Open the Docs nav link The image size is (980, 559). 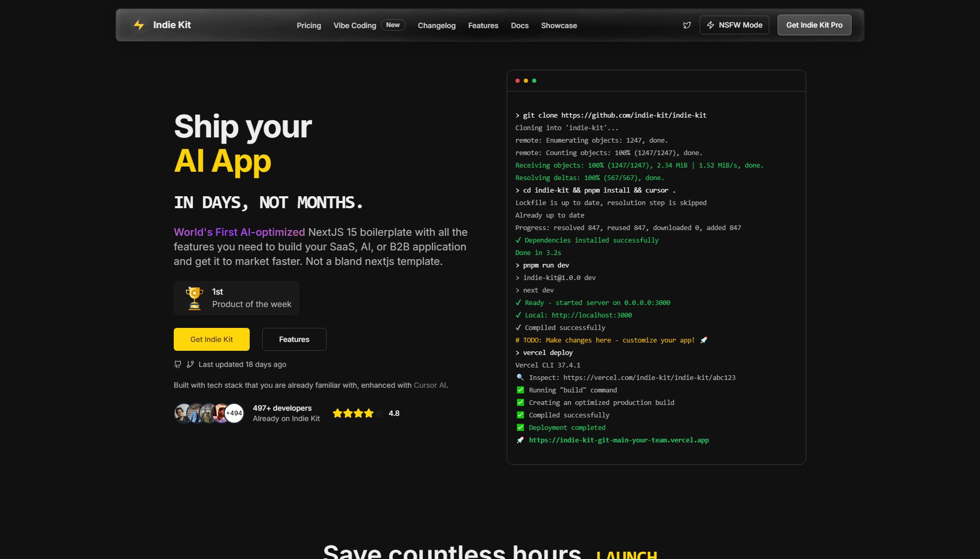(x=519, y=26)
